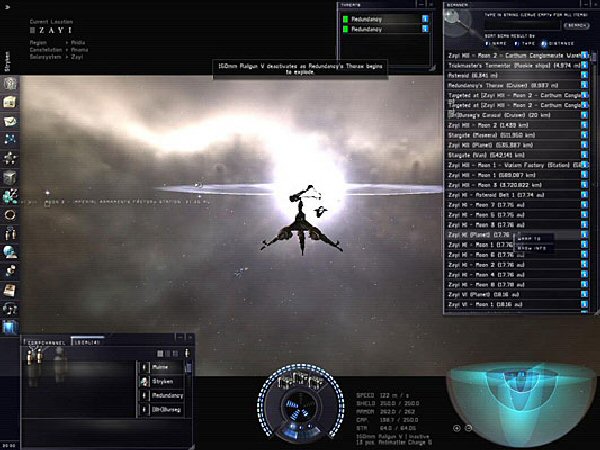Show info for the first Redundancy target
Image resolution: width=600 pixels, height=450 pixels.
[425, 19]
